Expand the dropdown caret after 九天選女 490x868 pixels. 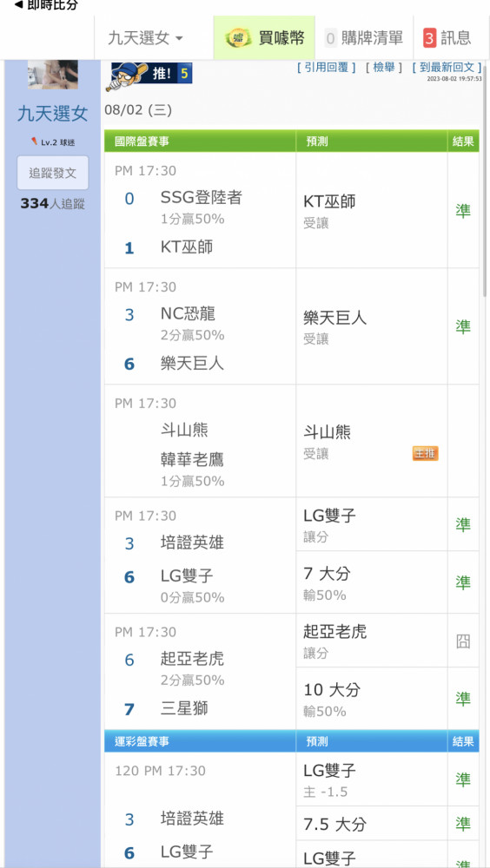click(178, 39)
